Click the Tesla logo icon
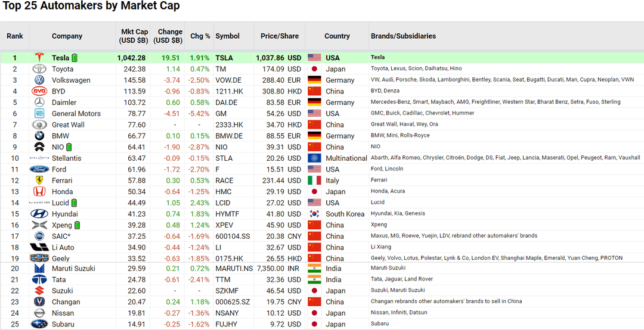644x330 pixels. [x=39, y=57]
